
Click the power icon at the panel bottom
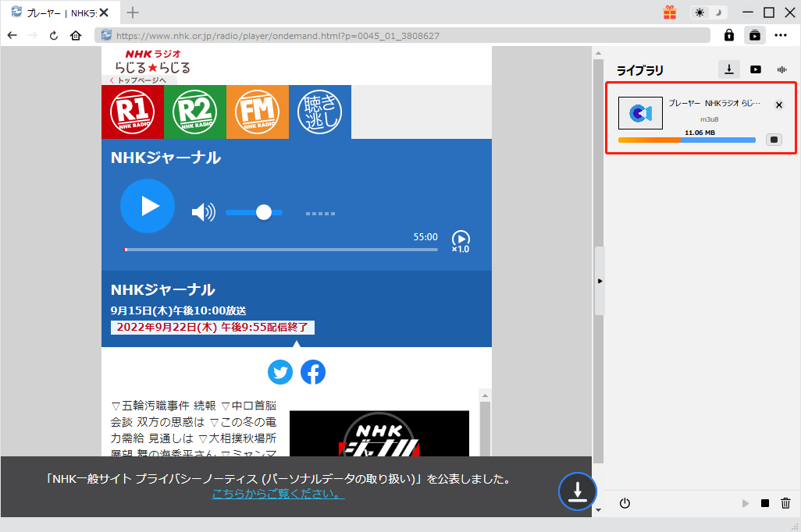click(x=625, y=503)
